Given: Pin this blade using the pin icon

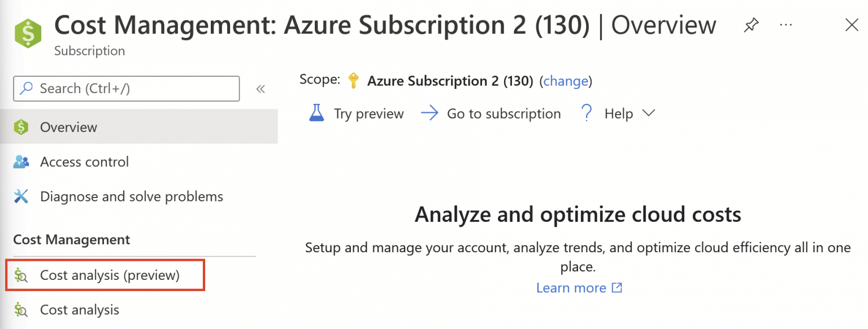Looking at the screenshot, I should click(x=751, y=25).
